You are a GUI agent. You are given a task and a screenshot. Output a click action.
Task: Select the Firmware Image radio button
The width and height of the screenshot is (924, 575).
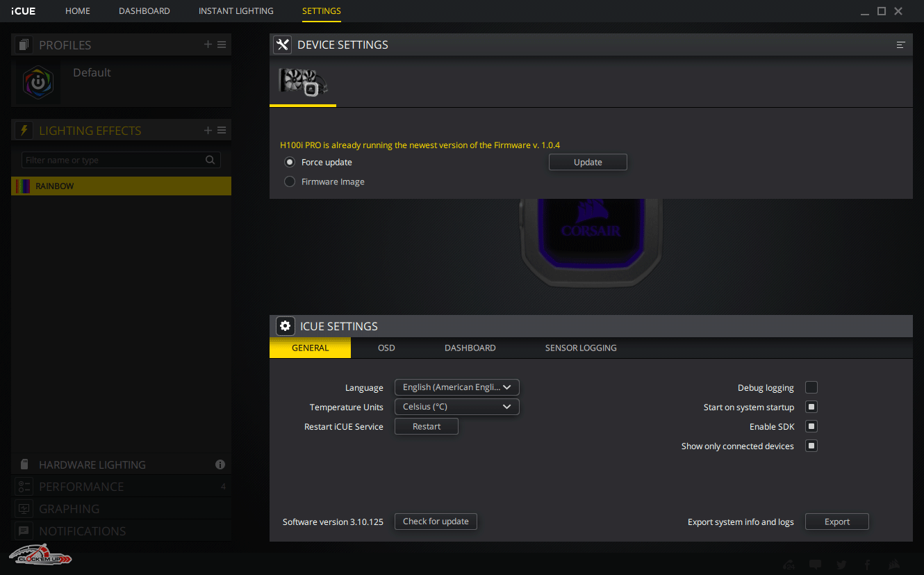pyautogui.click(x=290, y=181)
